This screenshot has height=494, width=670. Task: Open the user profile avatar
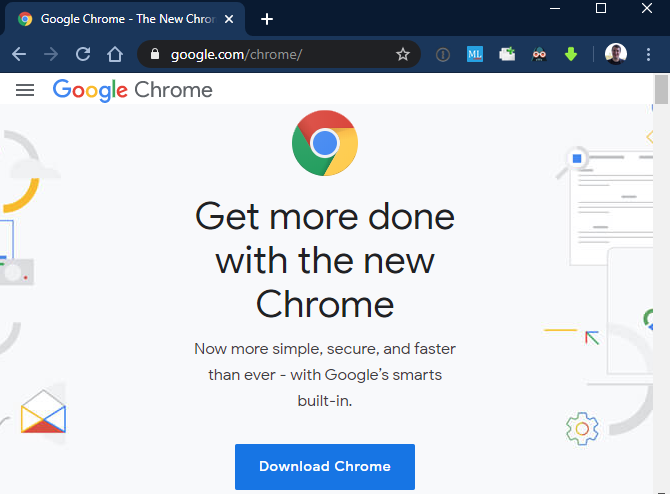pos(616,54)
